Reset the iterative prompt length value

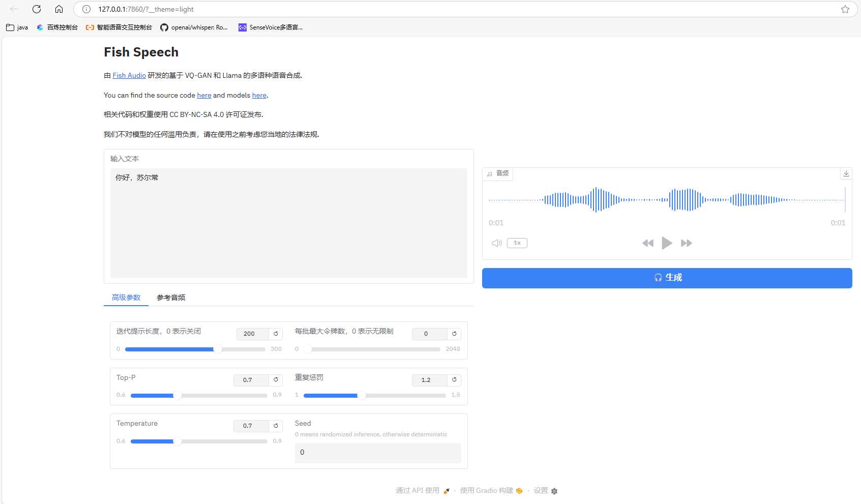276,334
